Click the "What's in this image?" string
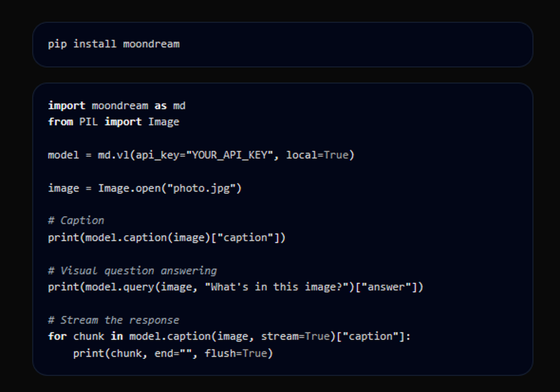The image size is (560, 392). pos(277,287)
